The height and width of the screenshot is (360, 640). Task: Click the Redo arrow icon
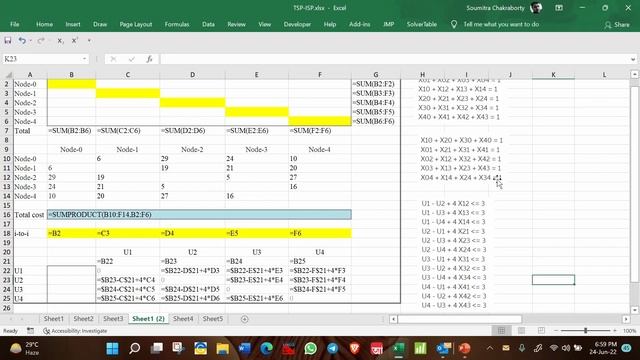click(40, 40)
